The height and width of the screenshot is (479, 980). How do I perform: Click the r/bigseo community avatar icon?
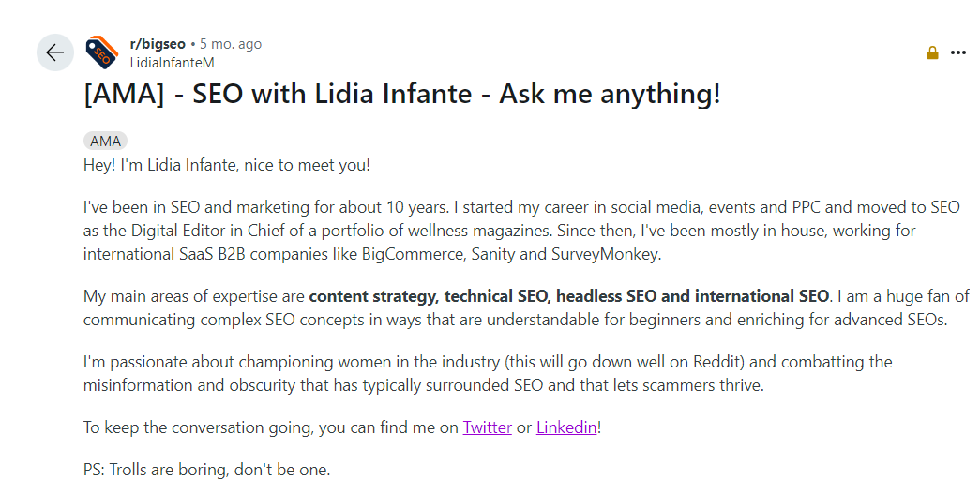tap(101, 52)
